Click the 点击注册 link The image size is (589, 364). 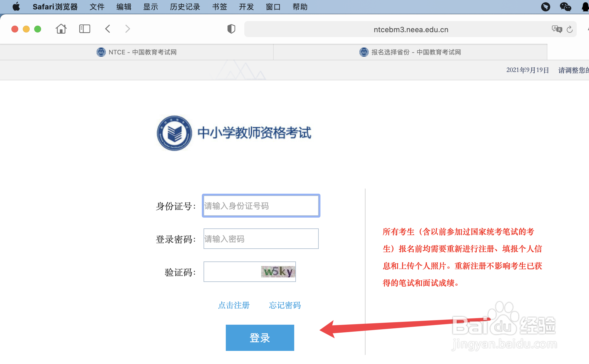(234, 305)
